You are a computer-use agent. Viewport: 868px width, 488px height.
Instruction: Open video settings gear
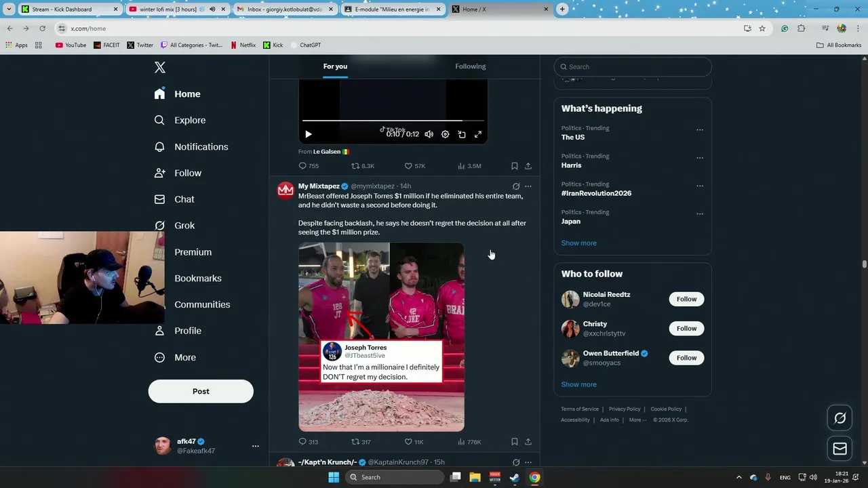445,134
